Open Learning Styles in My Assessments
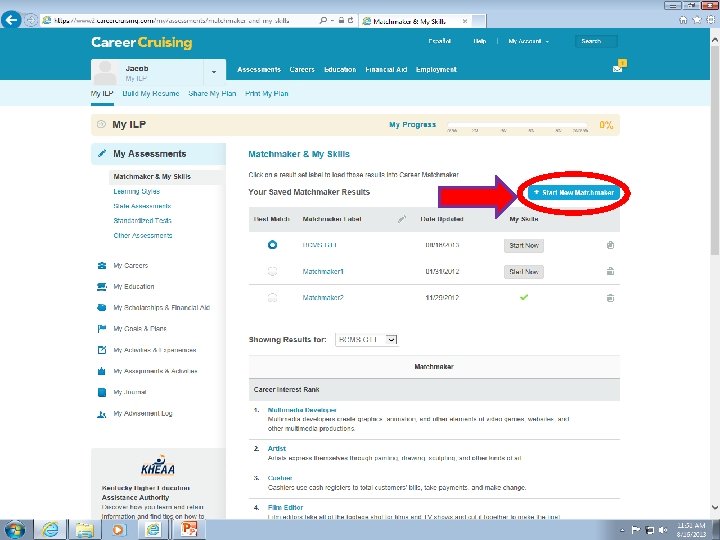This screenshot has height=540, width=720. click(x=136, y=191)
